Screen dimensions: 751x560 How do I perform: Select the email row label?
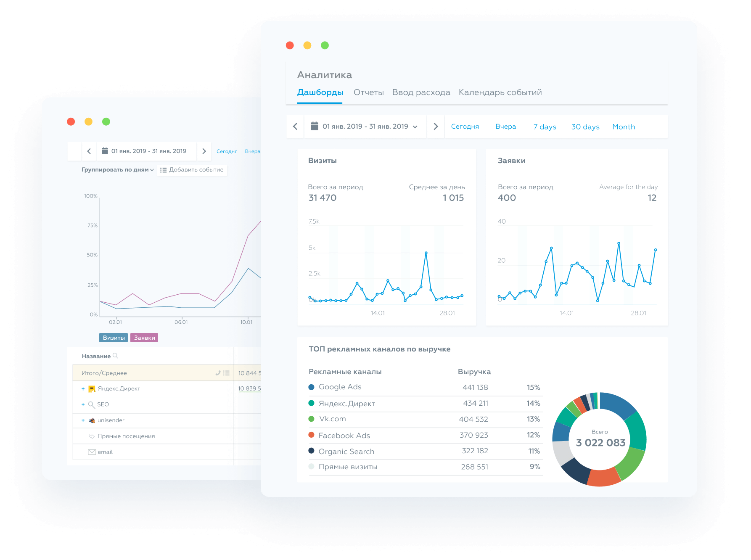tap(105, 452)
